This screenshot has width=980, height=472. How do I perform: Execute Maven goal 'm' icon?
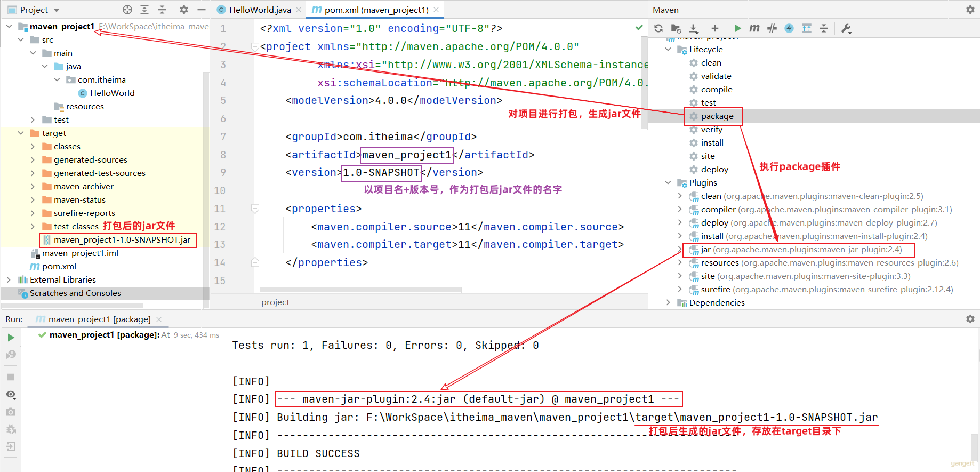pyautogui.click(x=754, y=28)
